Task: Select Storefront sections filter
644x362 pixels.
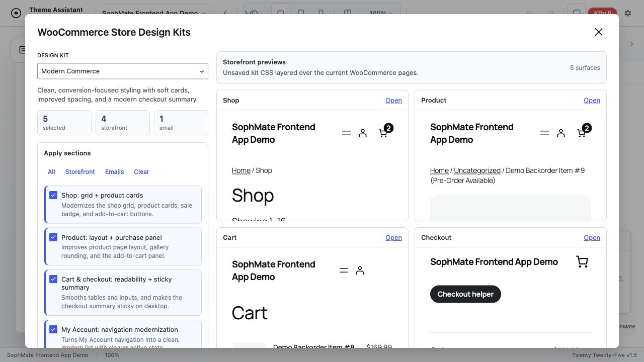Action: (80, 172)
